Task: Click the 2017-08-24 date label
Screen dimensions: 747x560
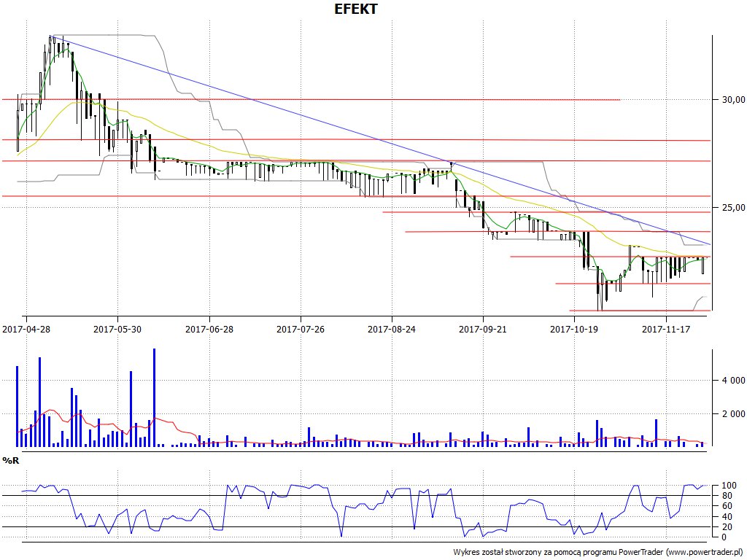Action: [x=392, y=329]
